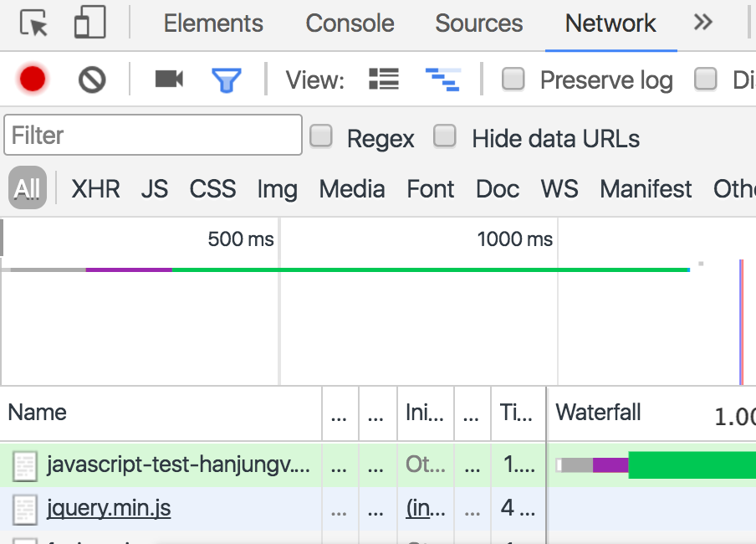Click the file icon beside javascript-test-hanjungv

(x=24, y=466)
